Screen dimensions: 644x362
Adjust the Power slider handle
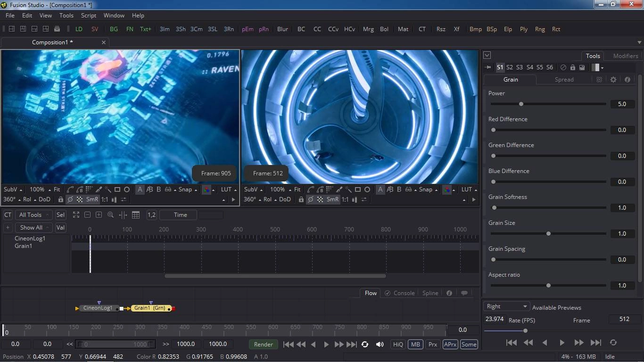pyautogui.click(x=521, y=104)
